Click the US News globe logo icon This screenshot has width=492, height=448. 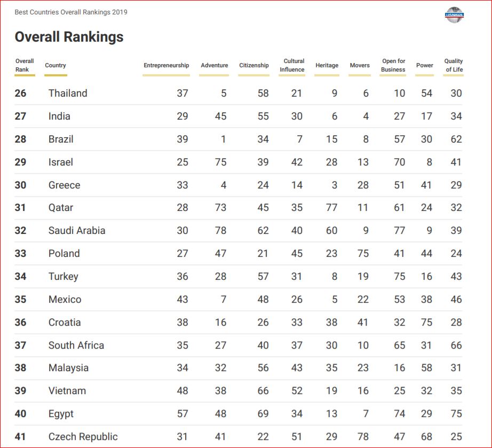point(454,15)
